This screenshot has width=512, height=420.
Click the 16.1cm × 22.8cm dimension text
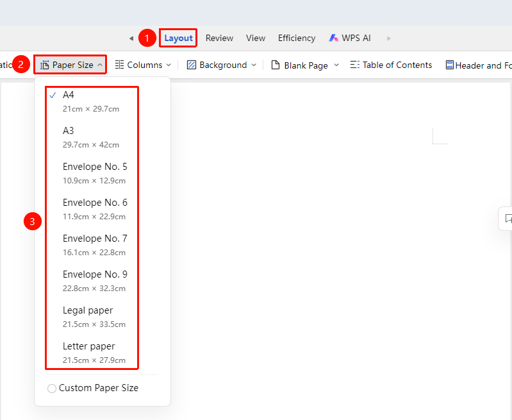coord(94,253)
